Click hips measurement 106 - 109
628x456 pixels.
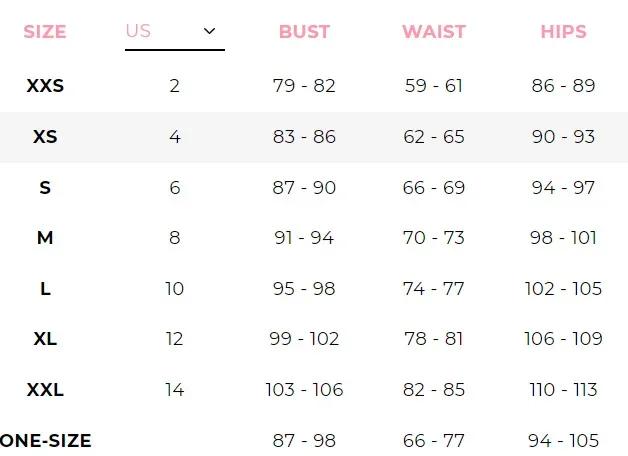coord(563,339)
